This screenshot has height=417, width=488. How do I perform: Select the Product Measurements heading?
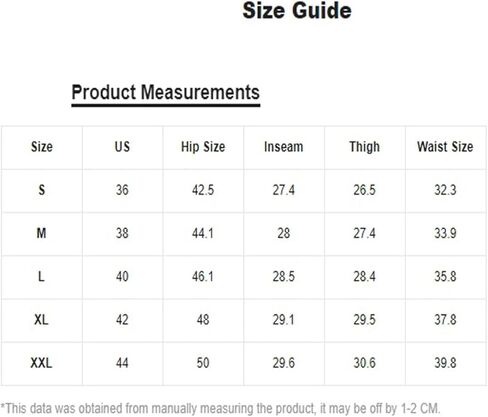pyautogui.click(x=166, y=92)
